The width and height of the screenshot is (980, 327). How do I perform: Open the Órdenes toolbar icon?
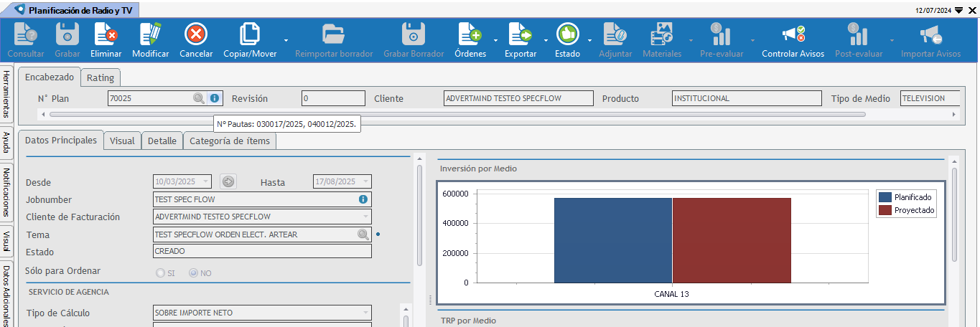[x=470, y=34]
